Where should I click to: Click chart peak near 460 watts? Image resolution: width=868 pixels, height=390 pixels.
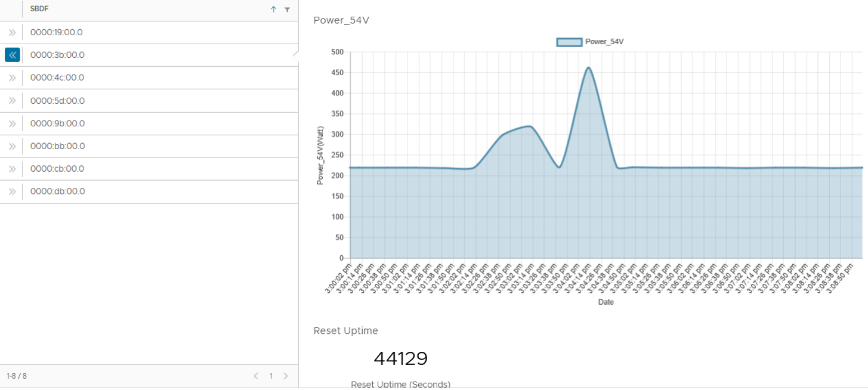[588, 67]
